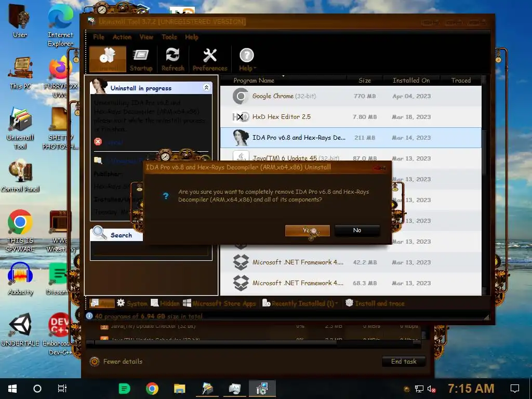532x399 pixels.
Task: Open the File menu
Action: pos(99,37)
